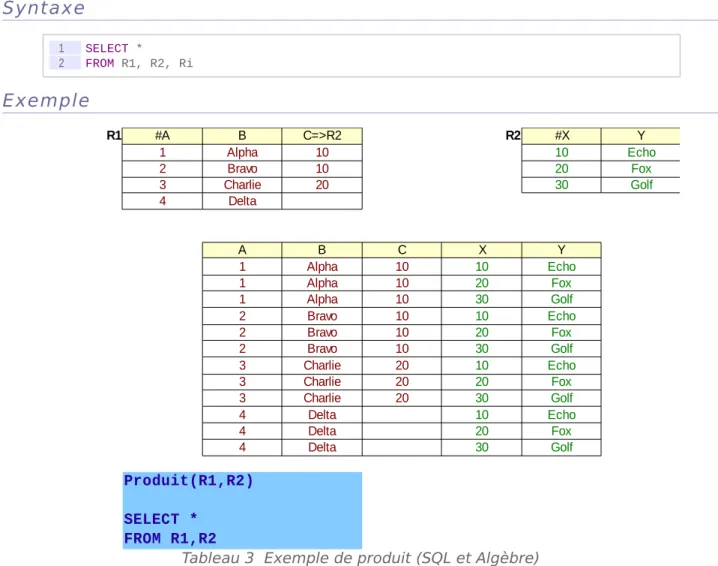Screen dimensions: 718x566
Task: Select value 10 in R1's Alpha row
Action: (322, 152)
